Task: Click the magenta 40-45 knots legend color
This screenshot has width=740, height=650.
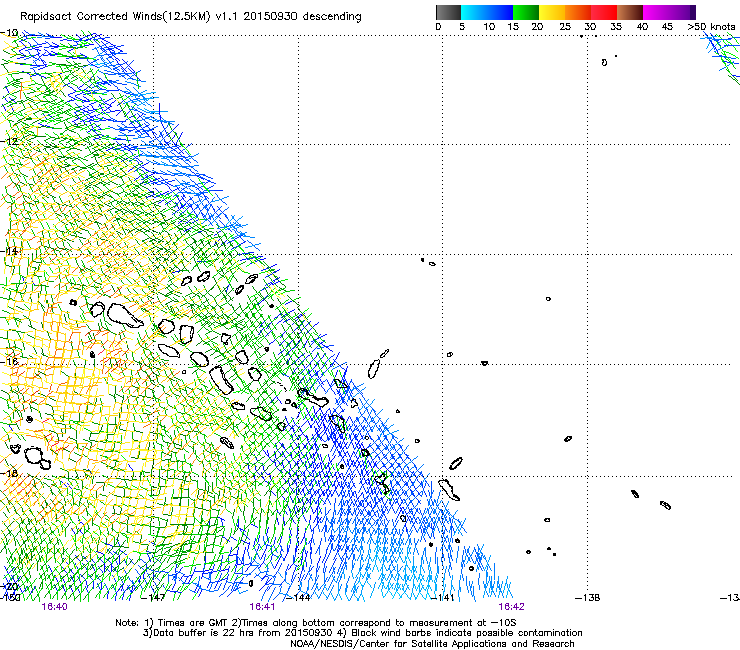Action: (656, 12)
